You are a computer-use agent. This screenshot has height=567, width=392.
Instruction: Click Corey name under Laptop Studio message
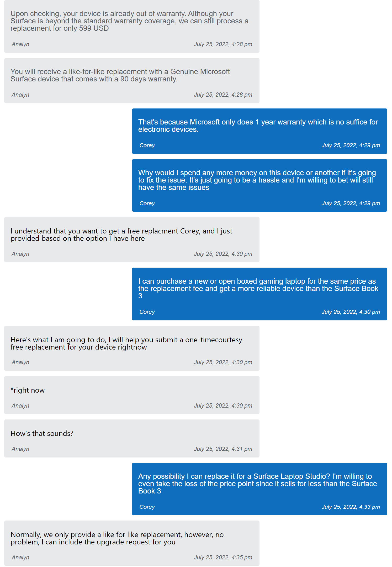(147, 507)
